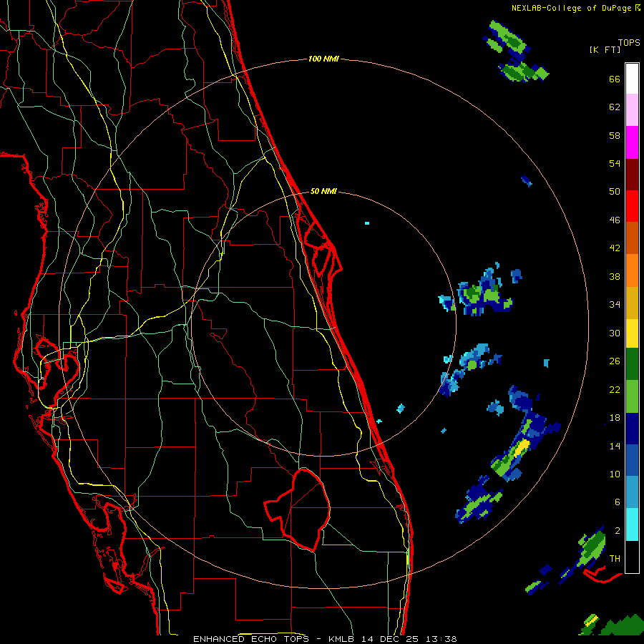Screen dimensions: 644x644
Task: Click the "10" legend value
Action: click(615, 474)
